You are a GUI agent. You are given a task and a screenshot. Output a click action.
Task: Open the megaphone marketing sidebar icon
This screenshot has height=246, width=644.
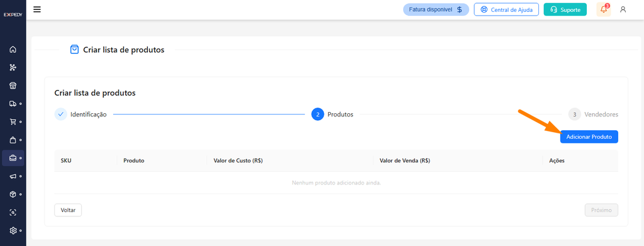tap(13, 176)
